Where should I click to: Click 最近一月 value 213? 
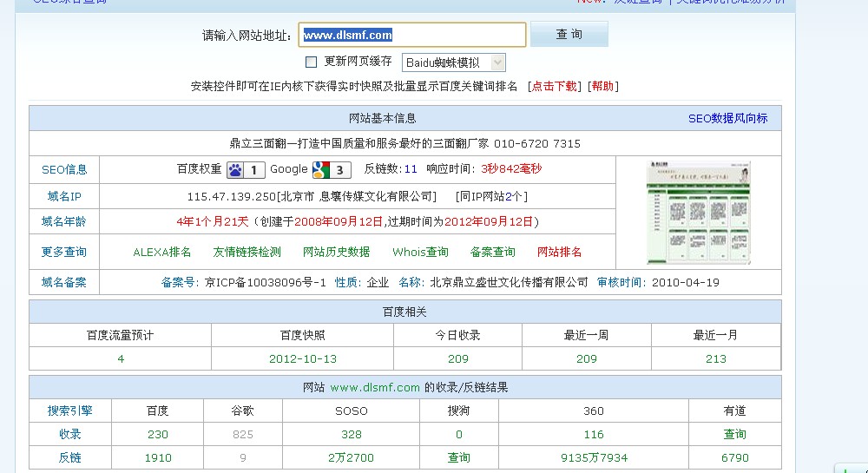[716, 359]
